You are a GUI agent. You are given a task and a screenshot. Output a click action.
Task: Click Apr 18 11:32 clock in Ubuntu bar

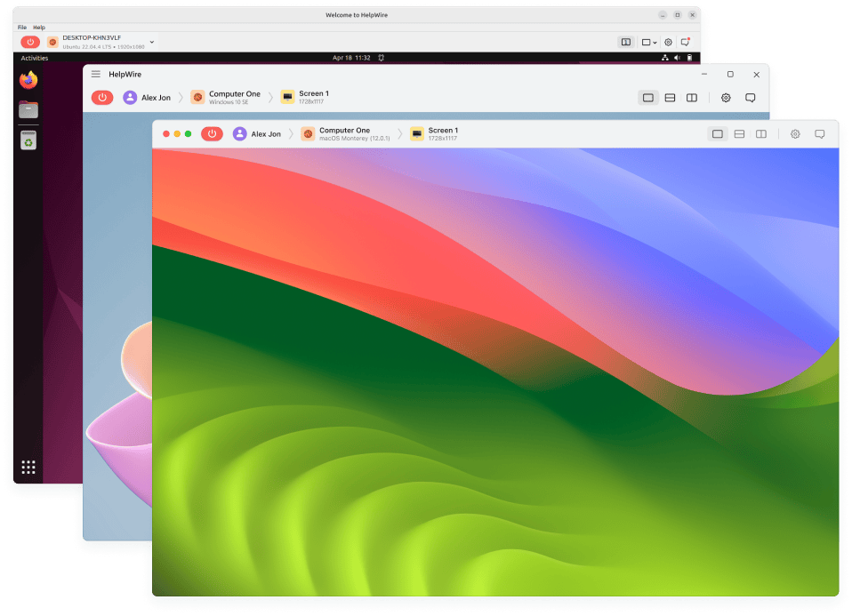tap(351, 58)
